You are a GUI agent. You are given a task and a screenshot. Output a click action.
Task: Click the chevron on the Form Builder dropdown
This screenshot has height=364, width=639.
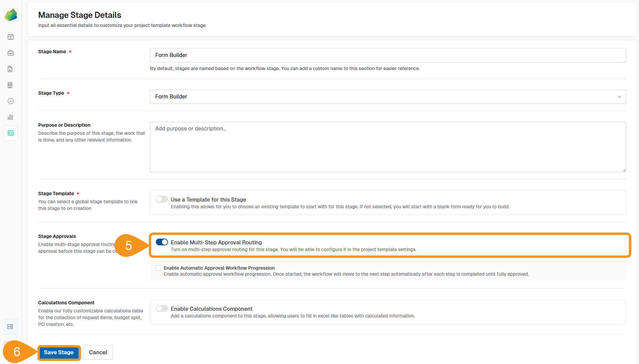click(x=619, y=97)
